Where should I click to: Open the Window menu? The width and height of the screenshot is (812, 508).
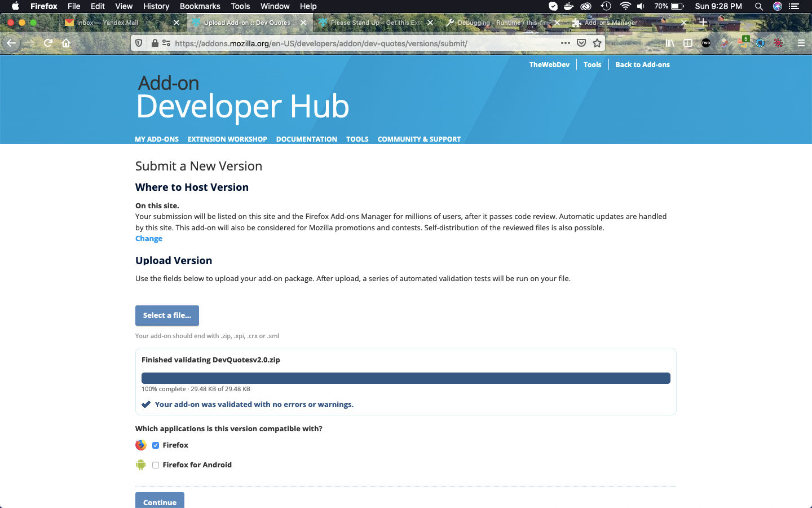tap(275, 6)
